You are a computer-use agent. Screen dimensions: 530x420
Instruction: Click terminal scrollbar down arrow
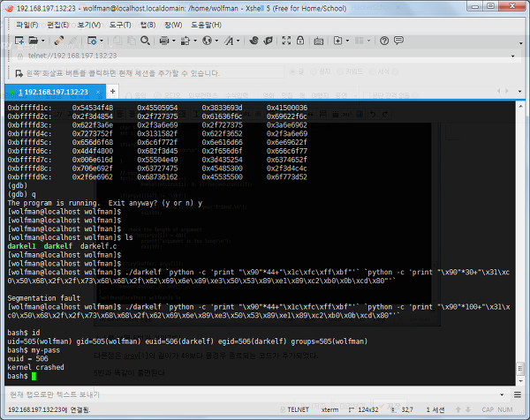520,381
